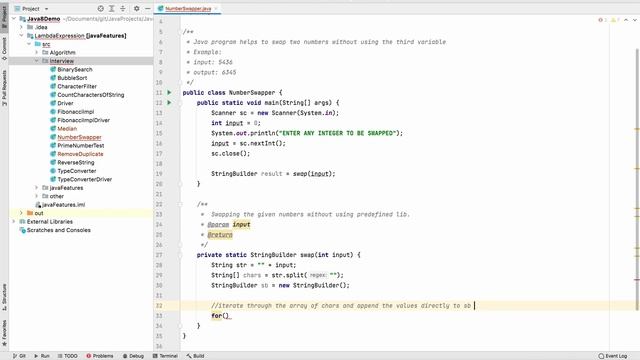The width and height of the screenshot is (640, 360).
Task: Click Select Opened File locate icon
Action: (x=100, y=9)
